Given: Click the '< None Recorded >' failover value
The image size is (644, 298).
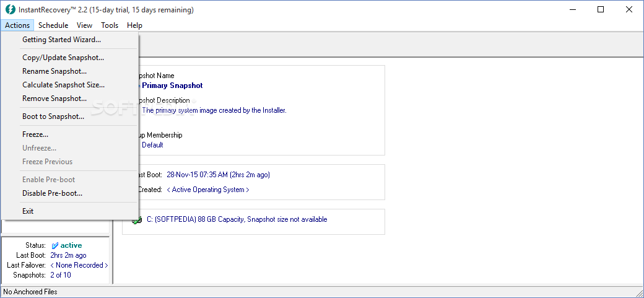Looking at the screenshot, I should 79,265.
